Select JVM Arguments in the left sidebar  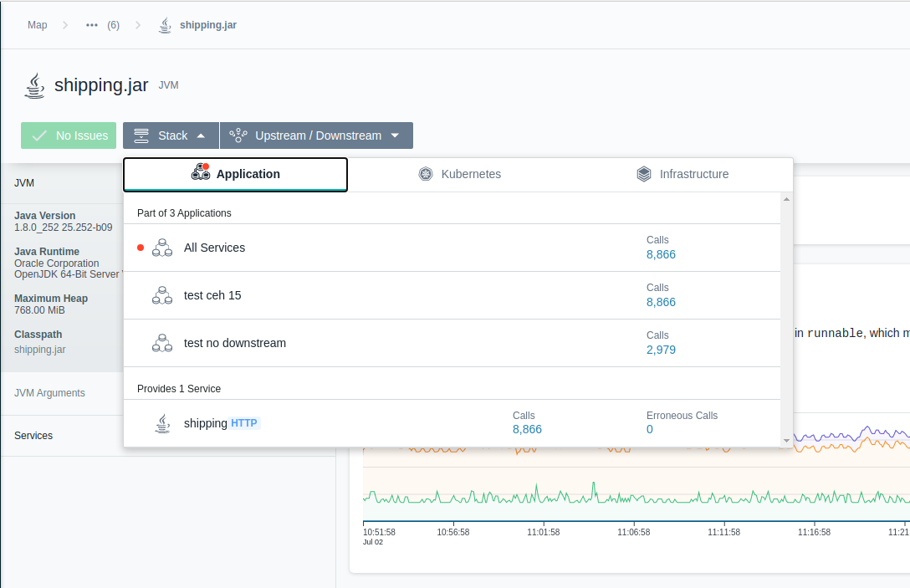[50, 393]
